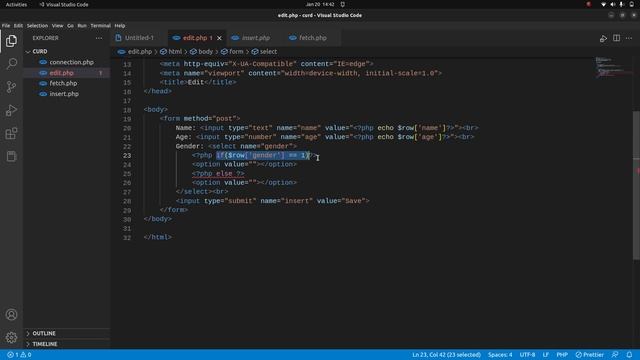The height and width of the screenshot is (360, 640).
Task: Switch to the Untitled-1 tab
Action: click(139, 38)
